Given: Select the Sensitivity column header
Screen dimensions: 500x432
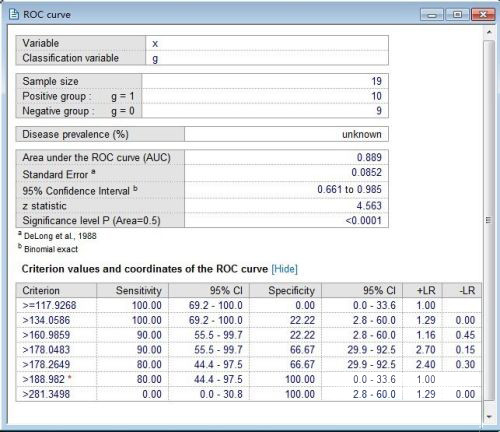Looking at the screenshot, I should pyautogui.click(x=133, y=290).
